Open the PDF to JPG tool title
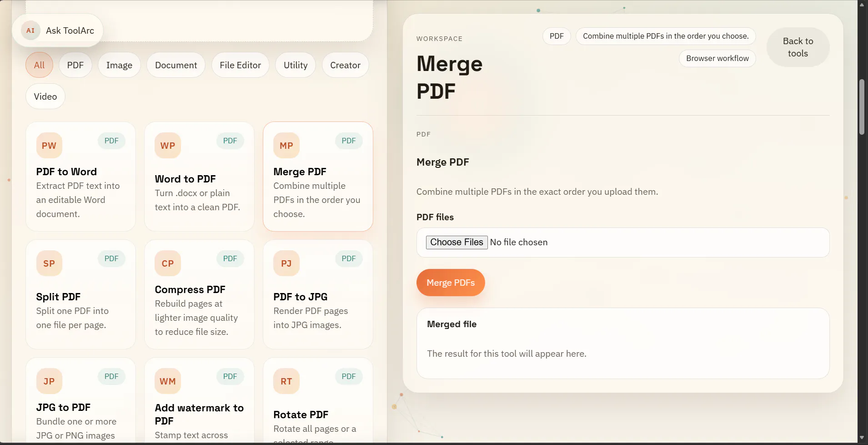This screenshot has width=868, height=445. (301, 297)
